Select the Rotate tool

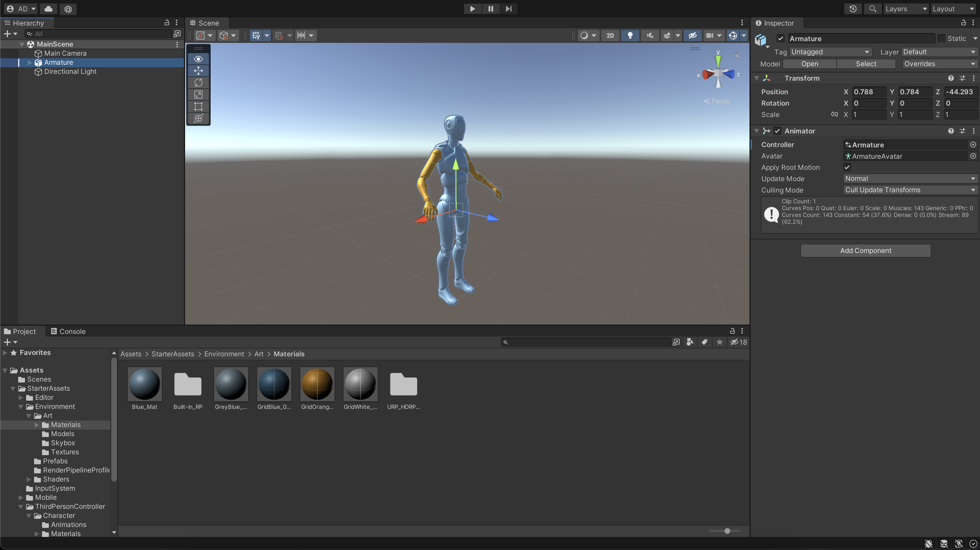(x=198, y=83)
